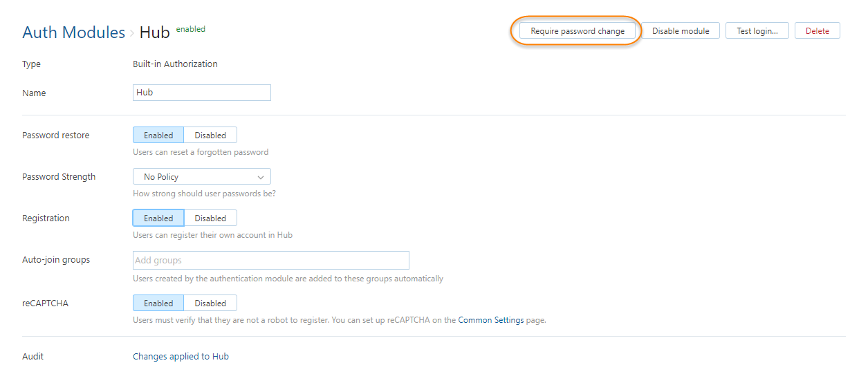
Task: Open the Password Strength dropdown
Action: click(201, 177)
